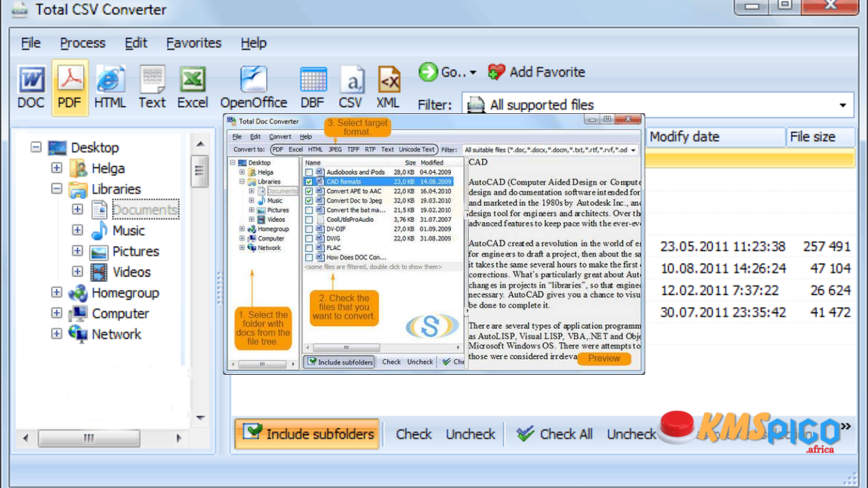Toggle Include subfolders in CSV Converter
The width and height of the screenshot is (868, 488).
(x=307, y=434)
